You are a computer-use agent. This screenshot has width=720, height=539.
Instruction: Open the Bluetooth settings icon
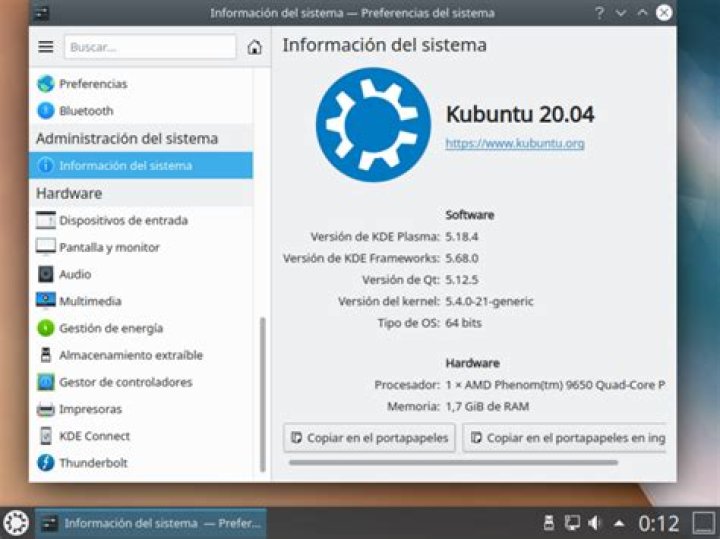[x=45, y=111]
